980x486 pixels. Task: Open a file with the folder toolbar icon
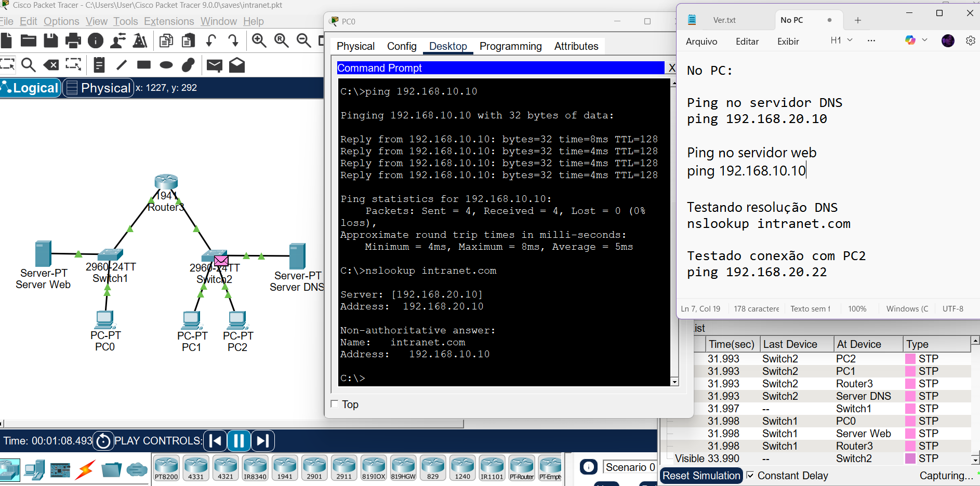click(28, 40)
